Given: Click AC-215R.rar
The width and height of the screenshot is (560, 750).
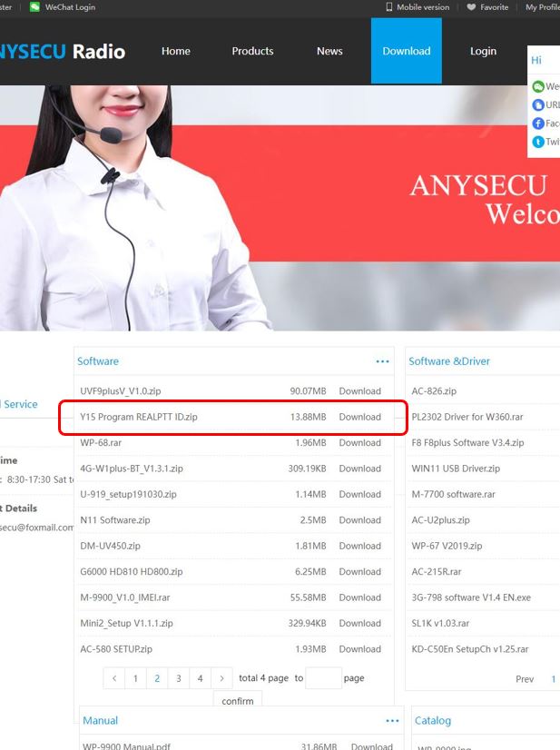Looking at the screenshot, I should pos(437,572).
